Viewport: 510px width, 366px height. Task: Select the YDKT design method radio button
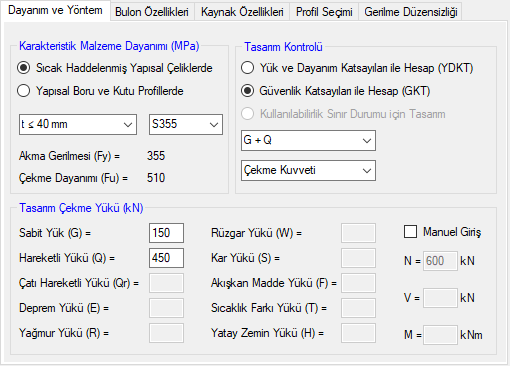click(x=357, y=68)
